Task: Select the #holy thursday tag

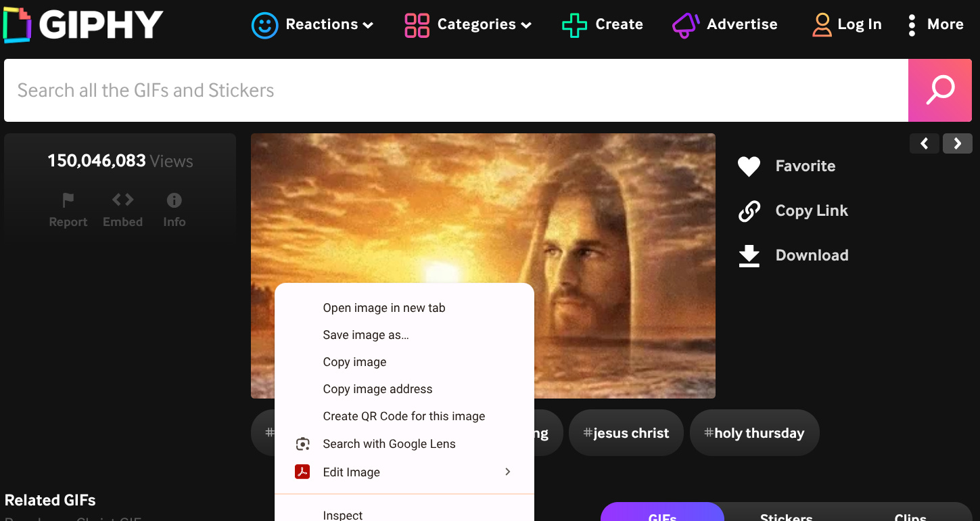Action: (755, 433)
